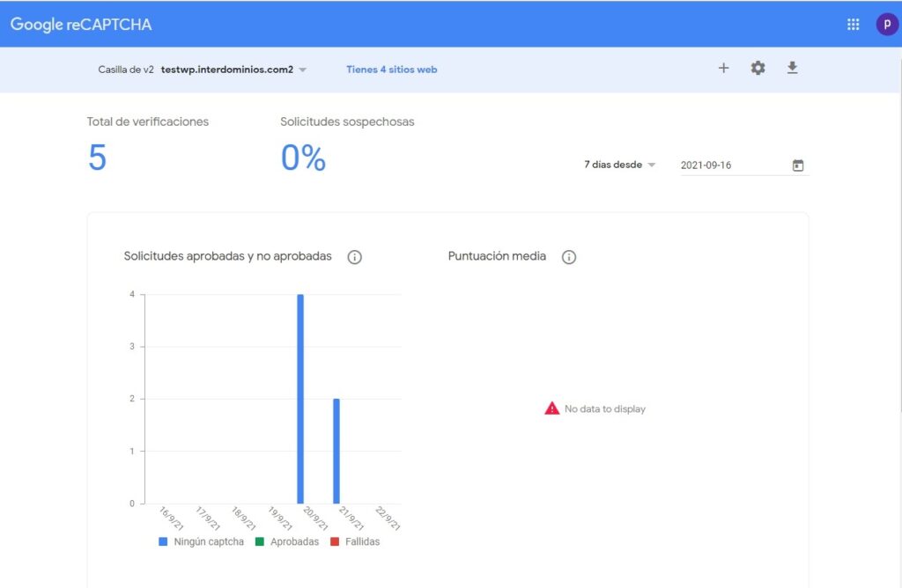Click the 'Puntuación media' heading
Viewport: 902px width, 588px height.
497,256
